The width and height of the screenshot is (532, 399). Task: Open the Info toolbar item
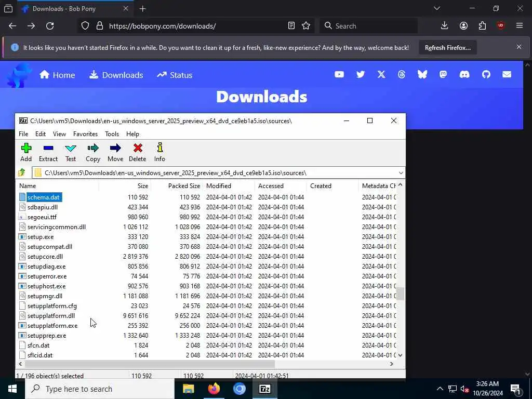159,152
